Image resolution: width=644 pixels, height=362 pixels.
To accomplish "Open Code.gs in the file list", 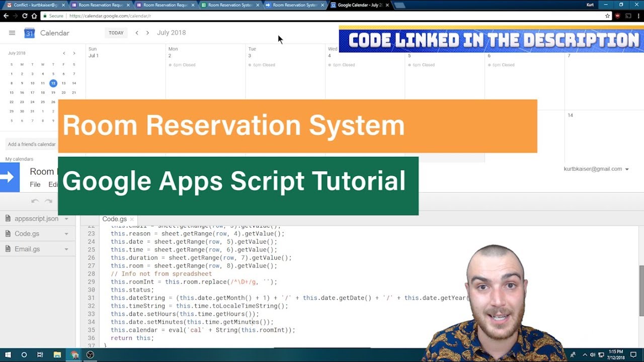I will click(x=27, y=234).
